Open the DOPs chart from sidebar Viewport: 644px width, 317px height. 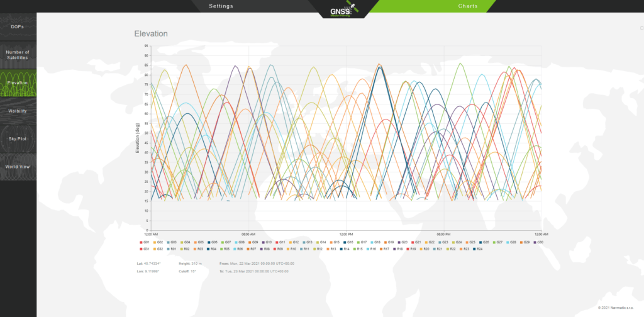[x=18, y=27]
